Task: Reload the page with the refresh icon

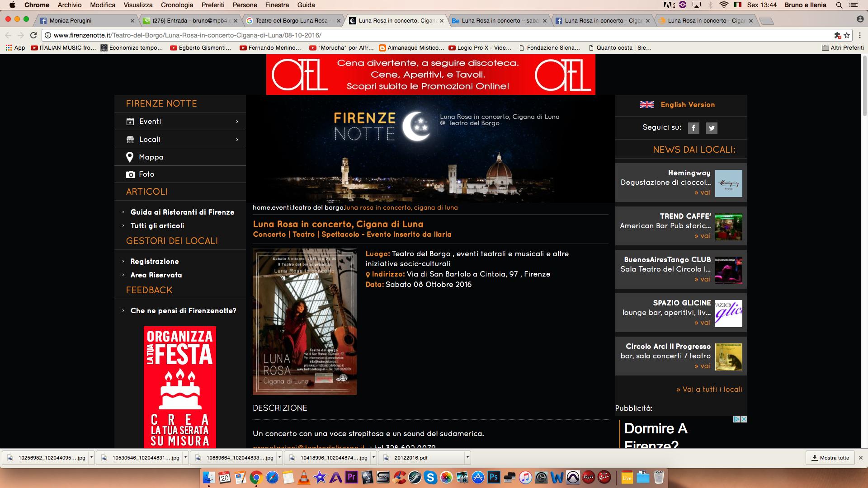Action: pyautogui.click(x=33, y=35)
